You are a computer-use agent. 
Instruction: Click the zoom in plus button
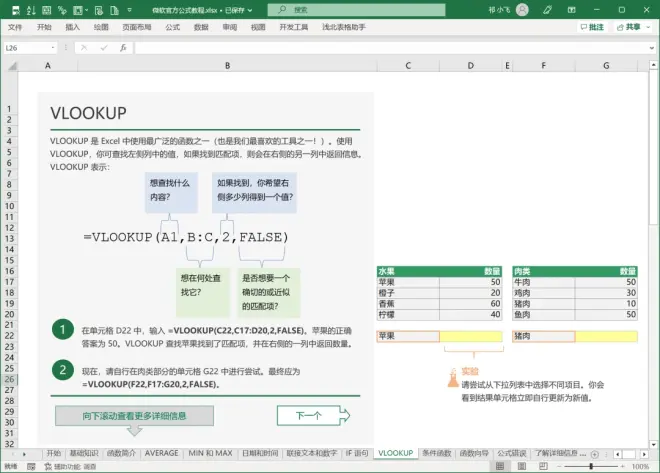click(x=623, y=466)
